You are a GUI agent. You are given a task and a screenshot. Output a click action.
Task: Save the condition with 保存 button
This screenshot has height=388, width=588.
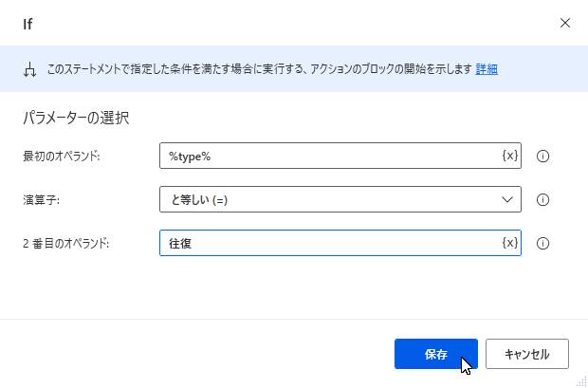[435, 354]
